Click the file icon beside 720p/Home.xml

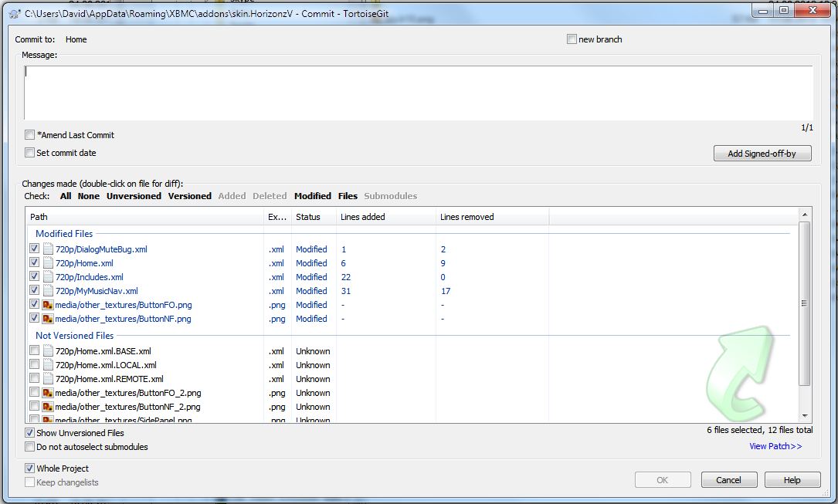(48, 262)
